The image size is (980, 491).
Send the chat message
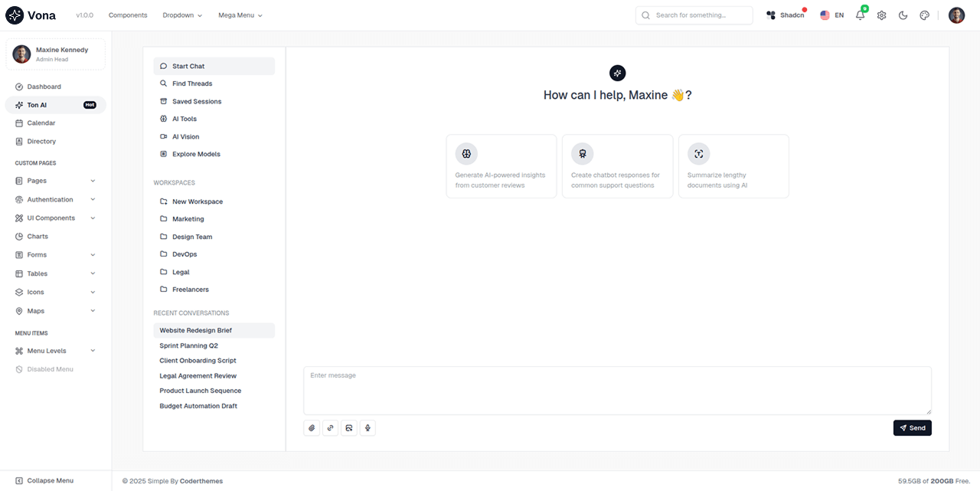(x=912, y=427)
